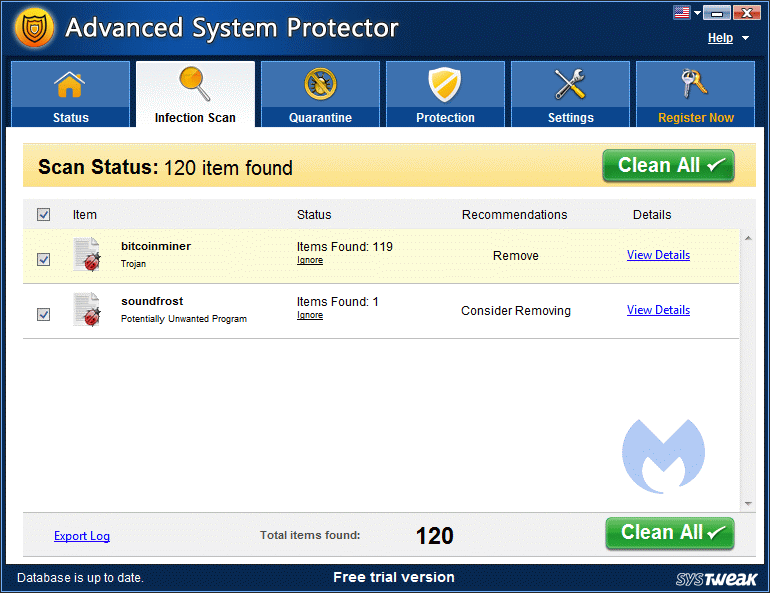The image size is (770, 593).
Task: Click the Systweak logo in status bar
Action: 716,578
